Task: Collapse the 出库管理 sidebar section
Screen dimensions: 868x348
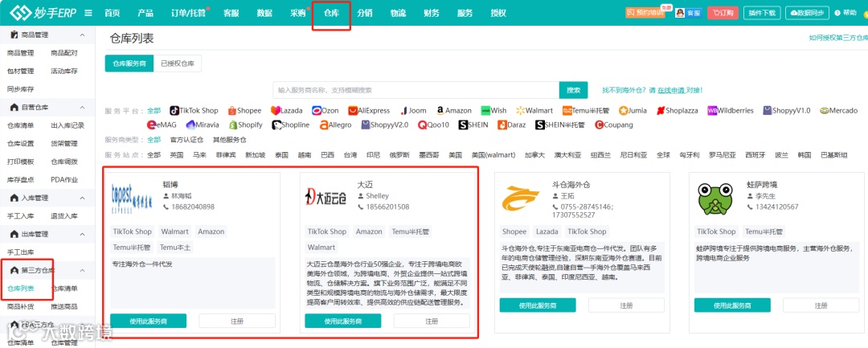Action: coord(83,234)
